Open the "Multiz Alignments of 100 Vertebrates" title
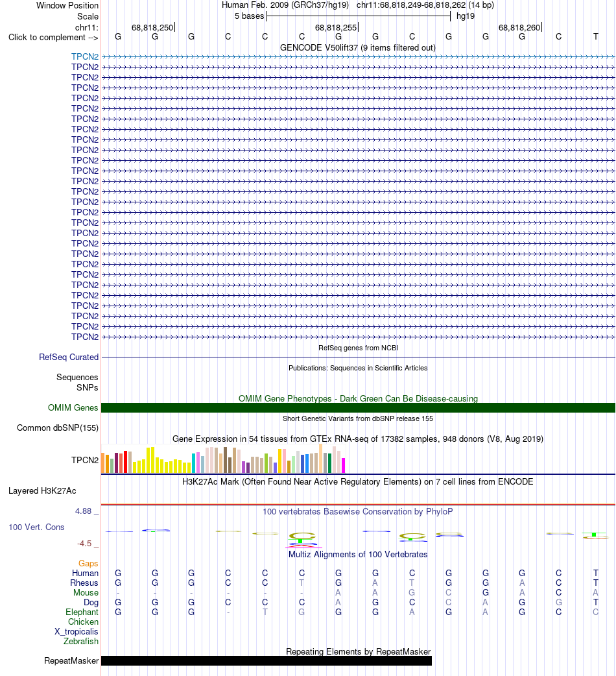The image size is (616, 676). (x=358, y=555)
